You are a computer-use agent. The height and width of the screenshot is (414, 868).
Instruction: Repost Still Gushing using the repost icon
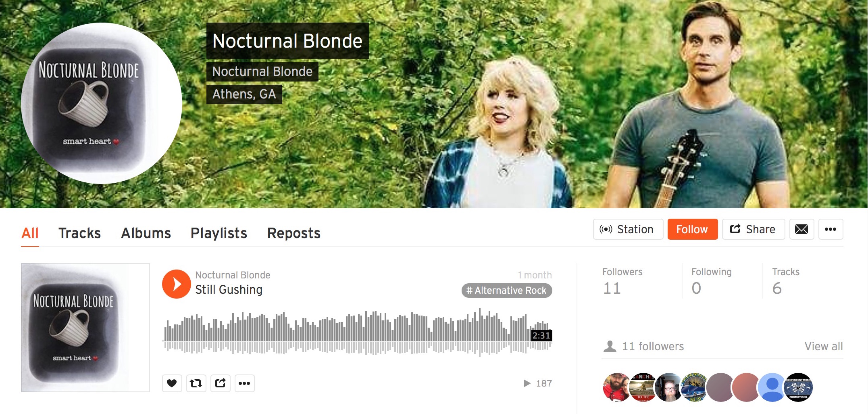[x=196, y=383]
